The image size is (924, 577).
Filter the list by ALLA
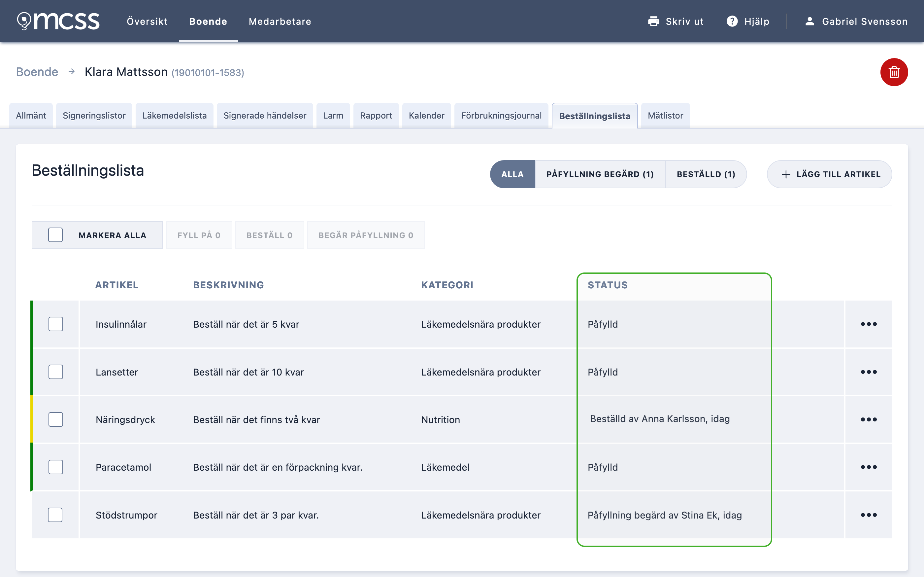point(512,174)
